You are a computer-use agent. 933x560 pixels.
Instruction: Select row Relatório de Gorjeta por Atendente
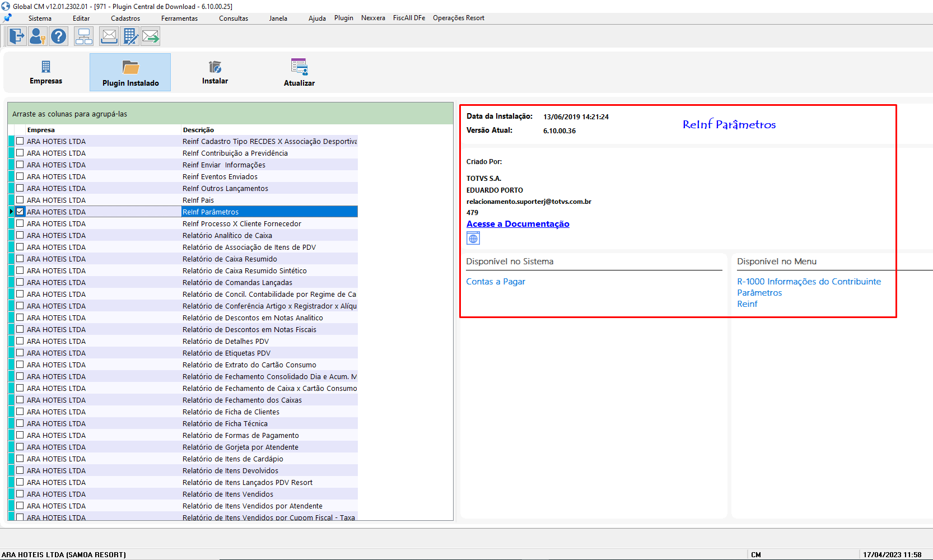pyautogui.click(x=183, y=447)
